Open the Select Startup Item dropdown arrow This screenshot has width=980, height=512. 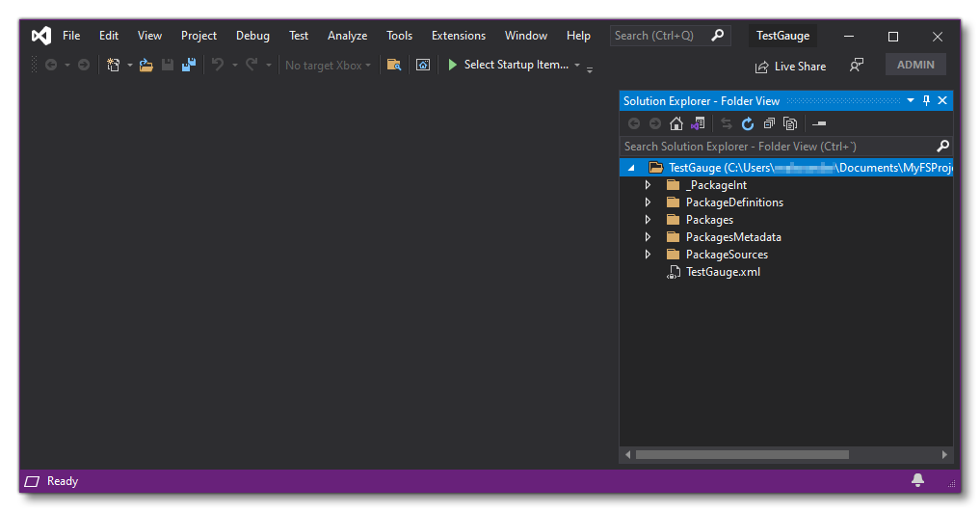(577, 65)
